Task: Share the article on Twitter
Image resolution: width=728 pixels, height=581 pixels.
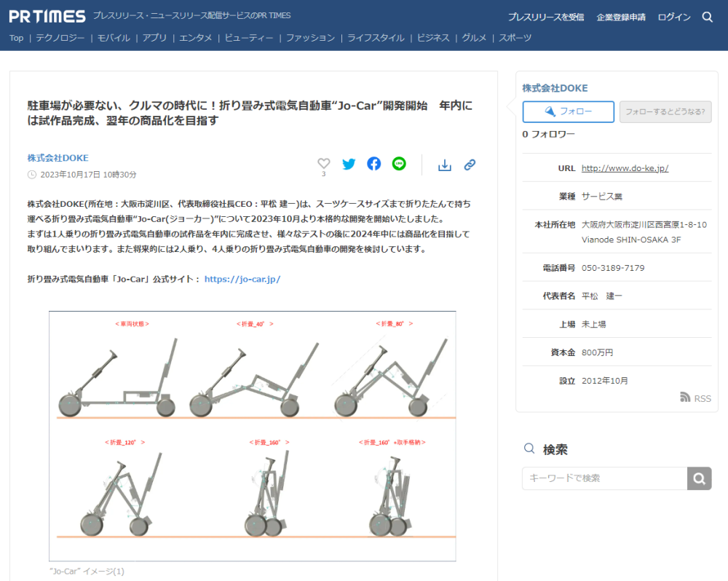Action: coord(349,164)
